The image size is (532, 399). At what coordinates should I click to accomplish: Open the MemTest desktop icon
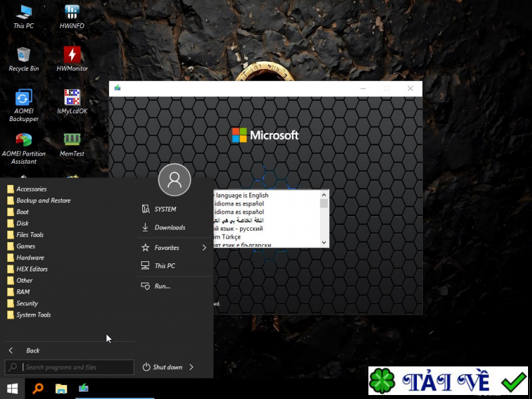pyautogui.click(x=72, y=140)
